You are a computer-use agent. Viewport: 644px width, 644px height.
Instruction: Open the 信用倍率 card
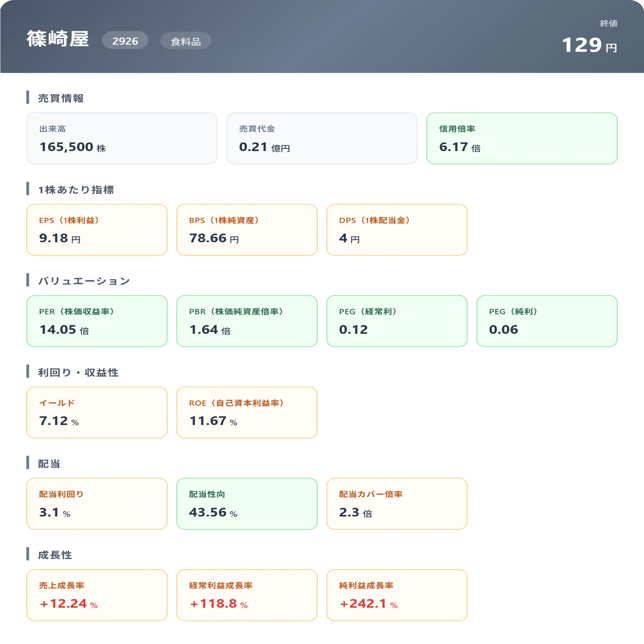coord(522,138)
